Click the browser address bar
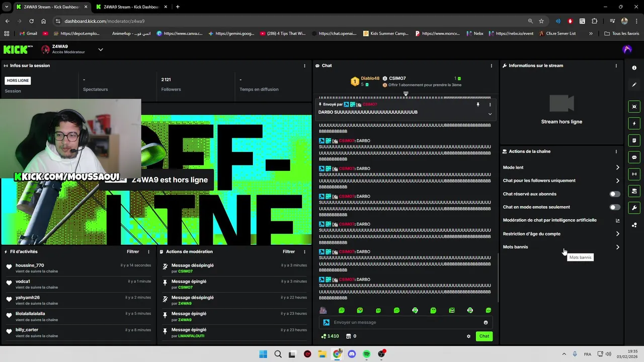The height and width of the screenshot is (362, 644). [292, 21]
